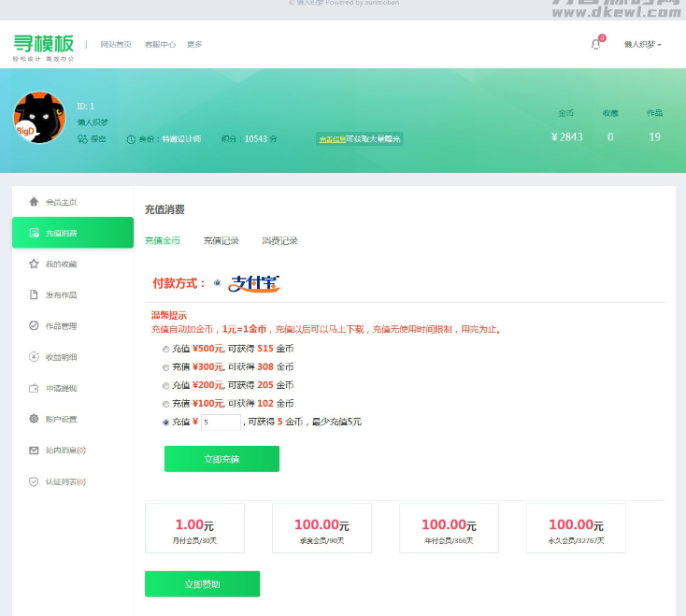Open the notification bell icon
This screenshot has height=616, width=686.
click(596, 44)
